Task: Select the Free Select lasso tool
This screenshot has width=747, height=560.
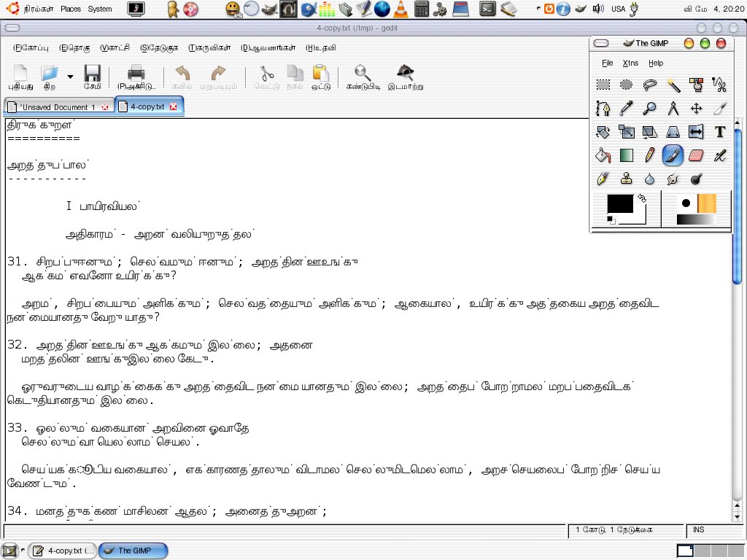Action: (x=650, y=85)
